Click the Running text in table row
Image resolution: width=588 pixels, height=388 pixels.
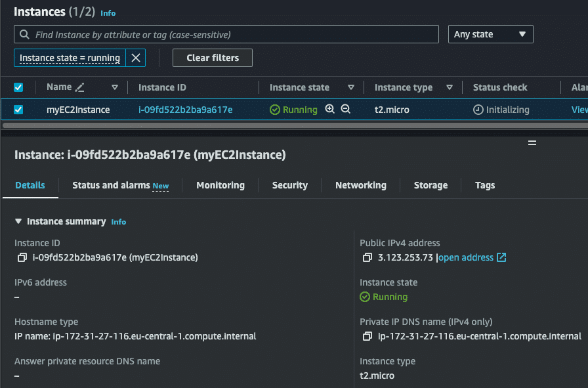coord(300,110)
